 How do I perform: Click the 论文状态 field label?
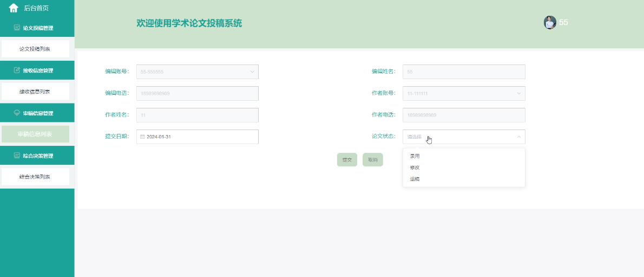[x=384, y=137]
